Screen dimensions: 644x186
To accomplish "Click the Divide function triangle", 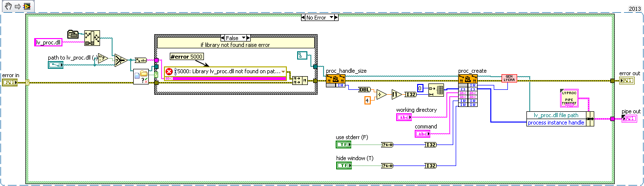I will point(381,95).
